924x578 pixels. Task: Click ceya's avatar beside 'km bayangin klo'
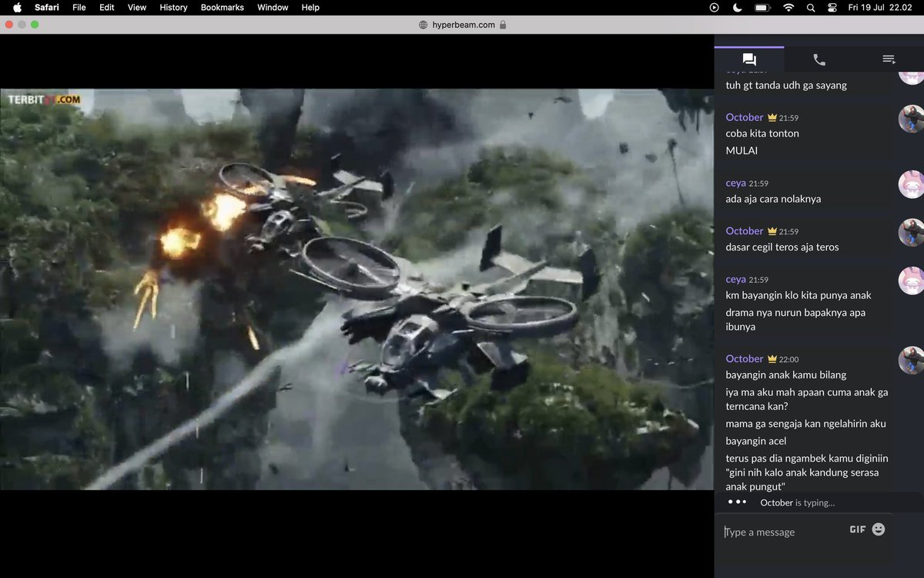(911, 281)
